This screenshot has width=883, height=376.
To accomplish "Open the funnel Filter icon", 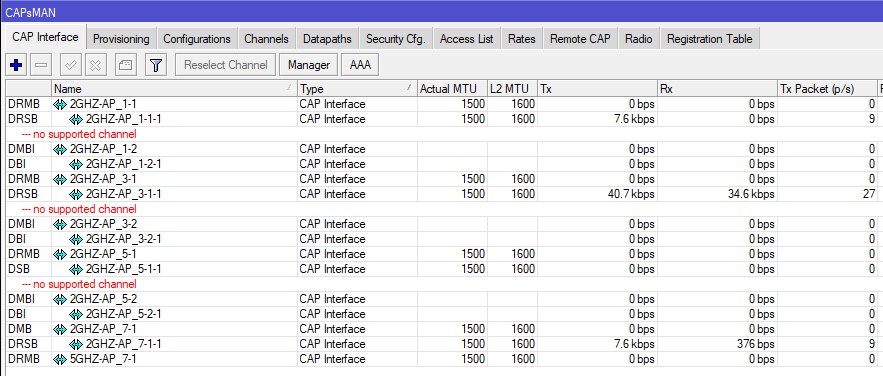I will (x=156, y=65).
